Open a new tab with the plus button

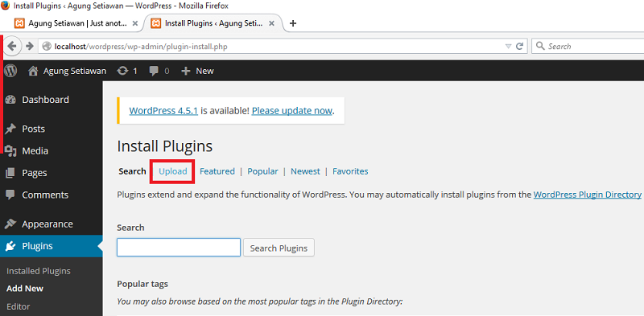293,23
